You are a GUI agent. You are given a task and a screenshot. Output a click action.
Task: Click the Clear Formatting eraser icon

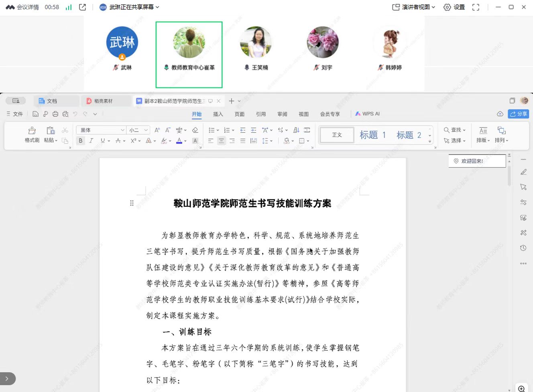[x=195, y=130]
